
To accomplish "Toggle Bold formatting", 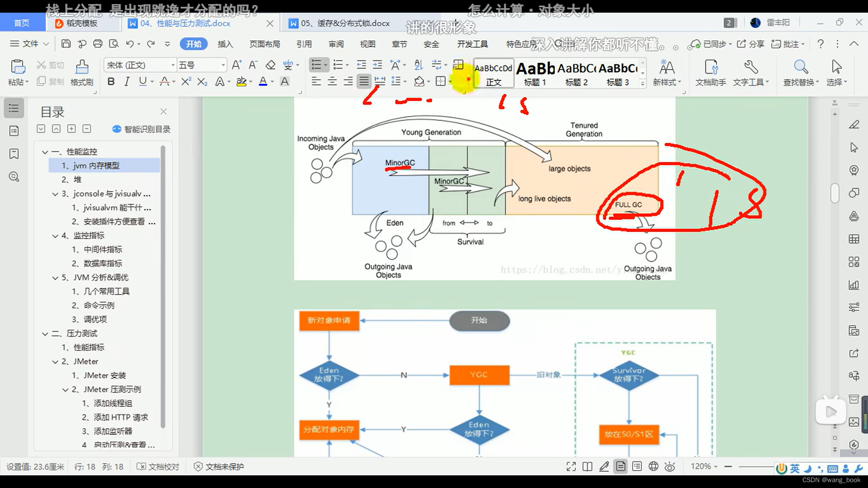I will tap(111, 82).
